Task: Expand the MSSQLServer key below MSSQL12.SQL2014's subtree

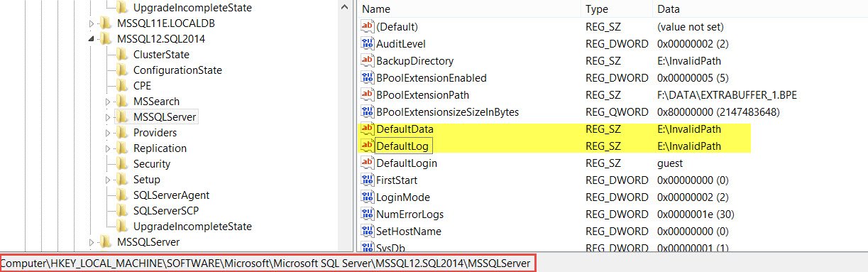Action: [92, 242]
